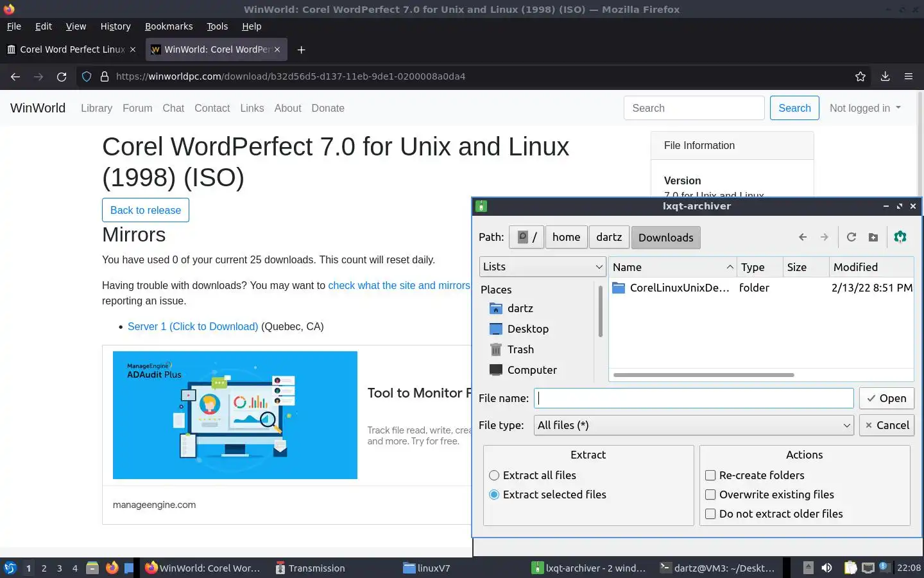The width and height of the screenshot is (924, 578).
Task: Open Firefox tracking protection shield icon
Action: [87, 76]
